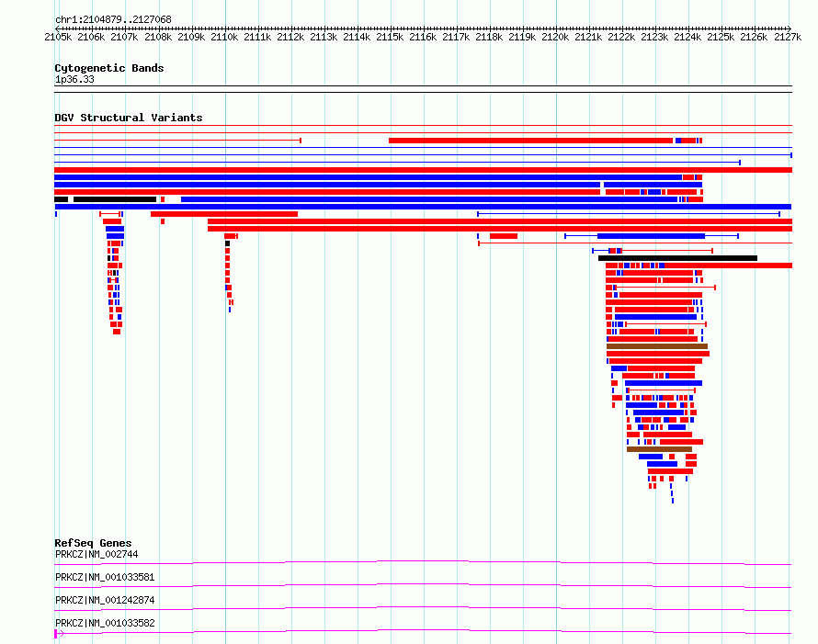818x644 pixels.
Task: Click the Cytogenetic Bands track title
Action: (109, 68)
